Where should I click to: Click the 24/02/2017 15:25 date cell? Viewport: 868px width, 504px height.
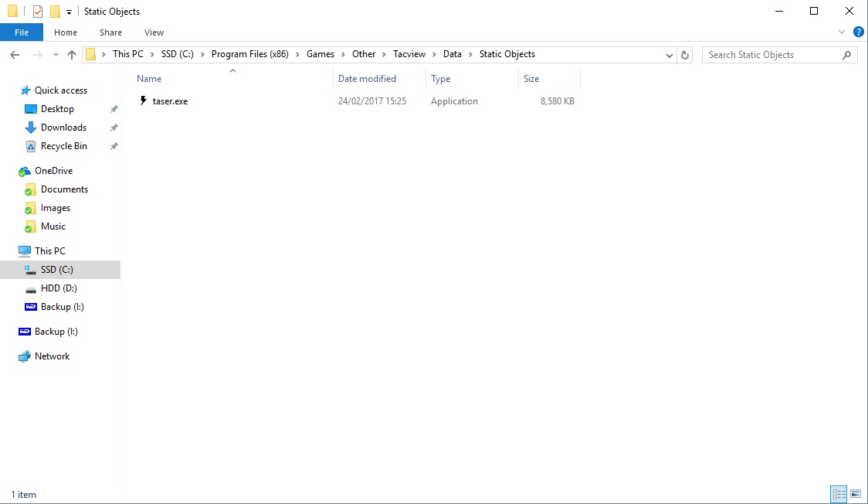click(x=372, y=101)
